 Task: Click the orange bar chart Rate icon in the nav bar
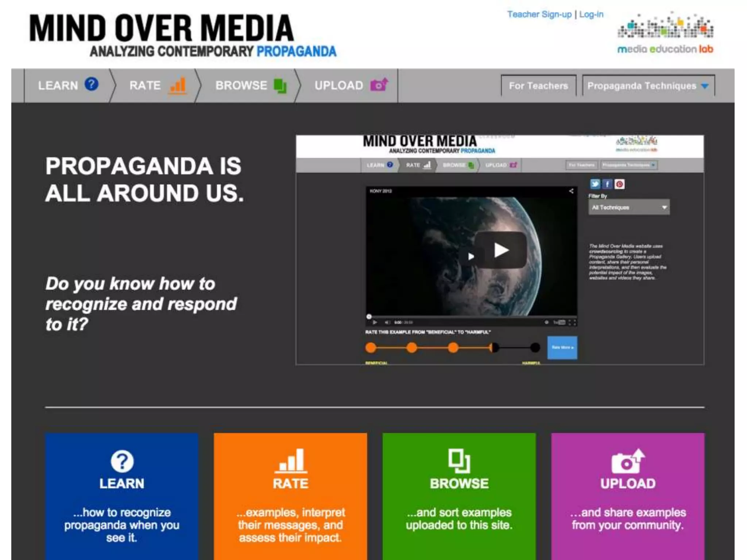coord(178,86)
